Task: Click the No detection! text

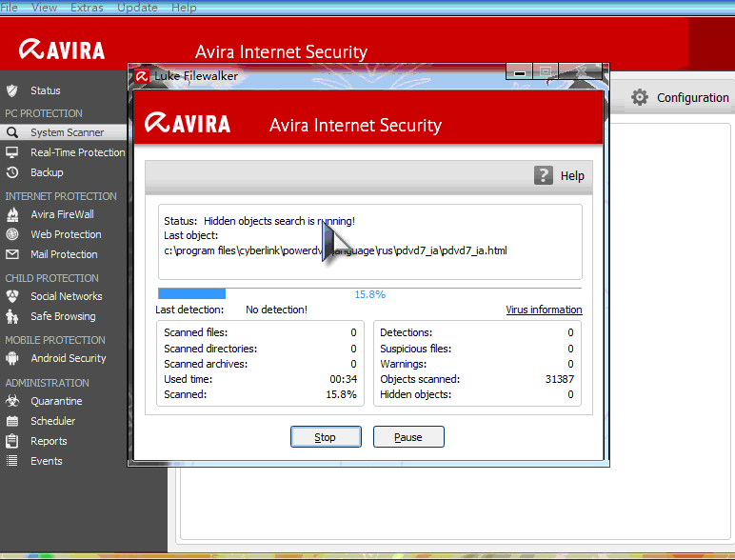Action: point(276,310)
